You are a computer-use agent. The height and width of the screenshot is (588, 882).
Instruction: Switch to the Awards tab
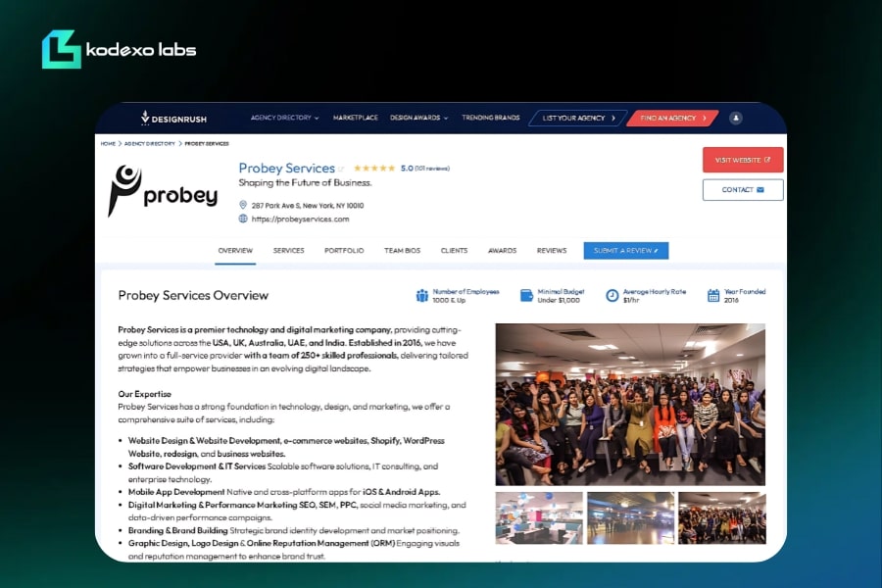tap(503, 251)
